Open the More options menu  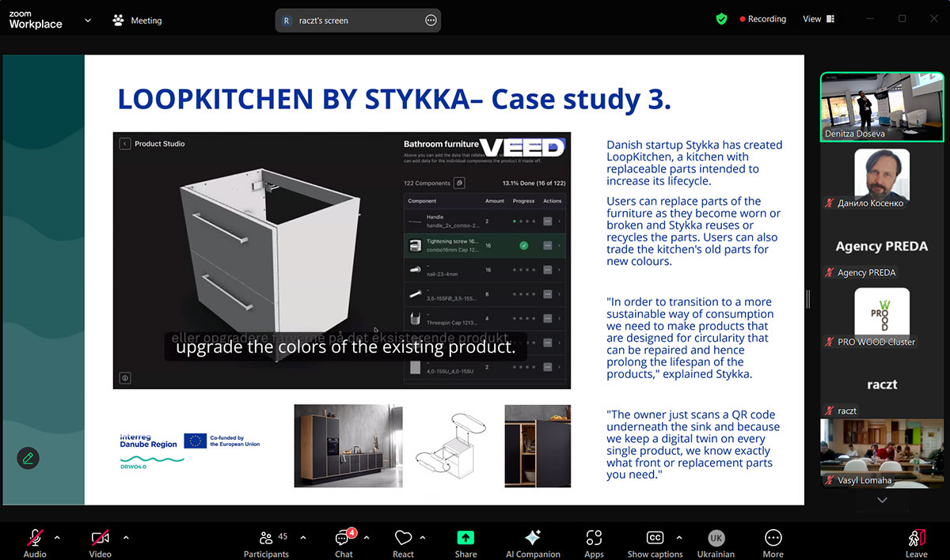[773, 543]
